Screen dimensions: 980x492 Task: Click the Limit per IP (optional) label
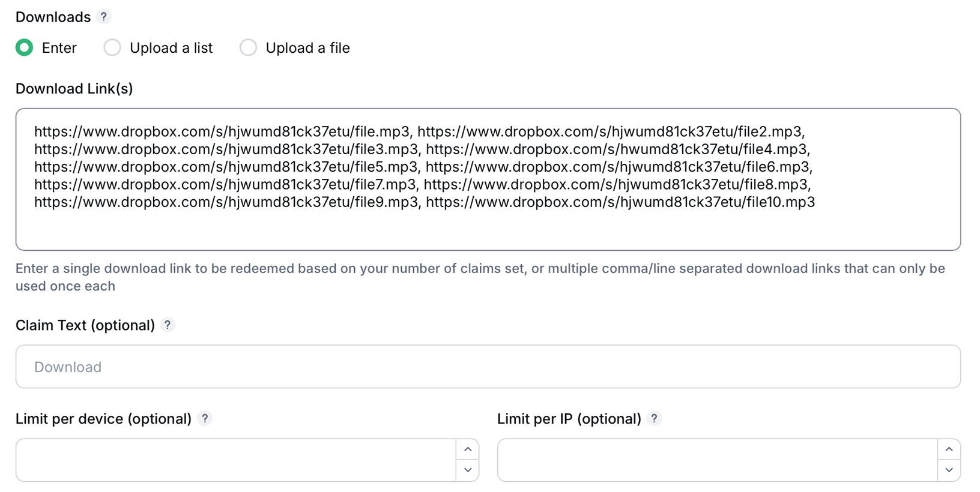click(x=569, y=418)
